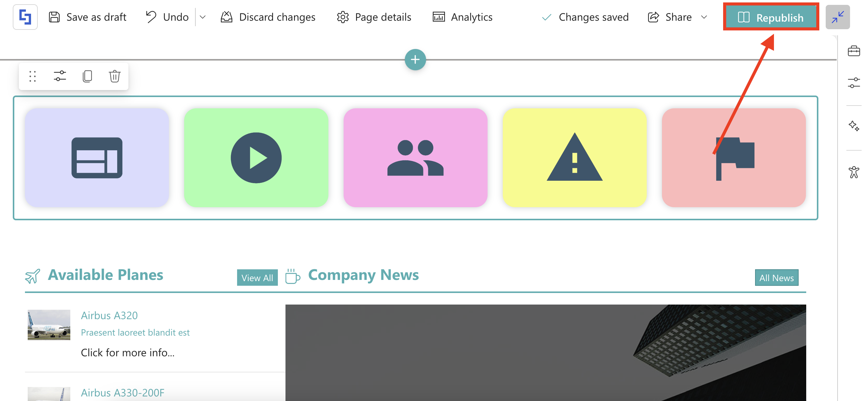This screenshot has width=868, height=401.
Task: Open accessibility figure icon in sidebar
Action: pos(853,172)
